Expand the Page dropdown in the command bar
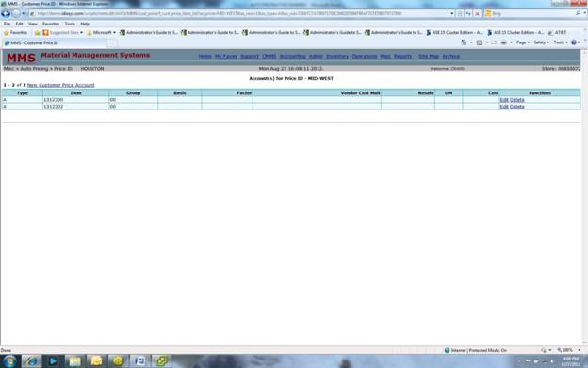588x368 pixels. 523,42
